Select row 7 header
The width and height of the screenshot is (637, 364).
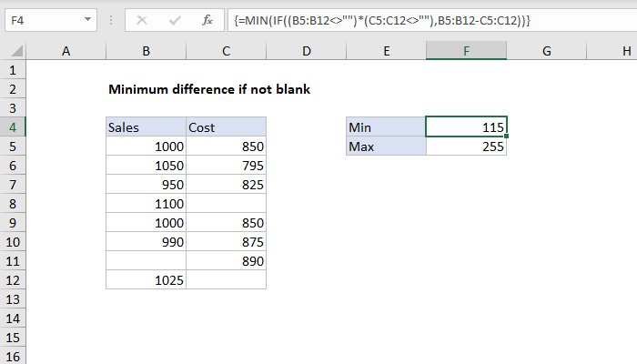tap(13, 185)
